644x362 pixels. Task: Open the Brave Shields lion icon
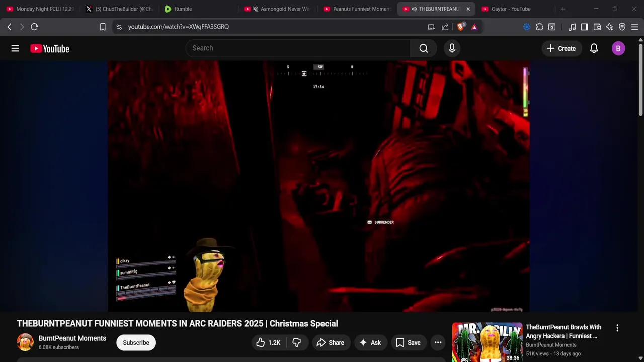(460, 27)
